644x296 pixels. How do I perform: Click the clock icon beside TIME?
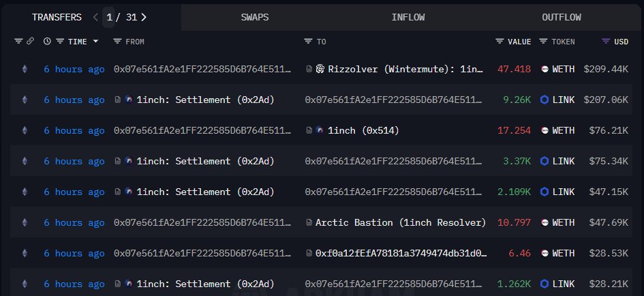[47, 41]
